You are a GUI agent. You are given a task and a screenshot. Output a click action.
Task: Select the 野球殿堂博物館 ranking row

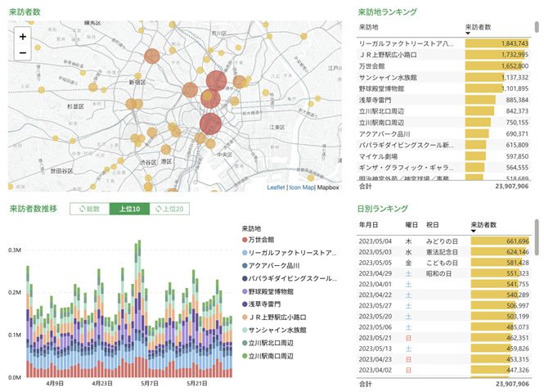[x=443, y=88]
